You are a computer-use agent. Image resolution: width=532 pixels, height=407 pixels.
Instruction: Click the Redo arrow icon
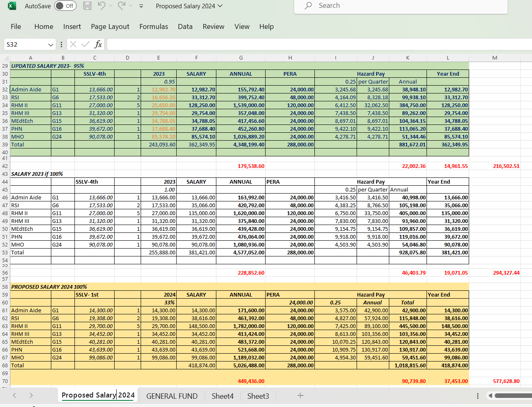tap(122, 6)
